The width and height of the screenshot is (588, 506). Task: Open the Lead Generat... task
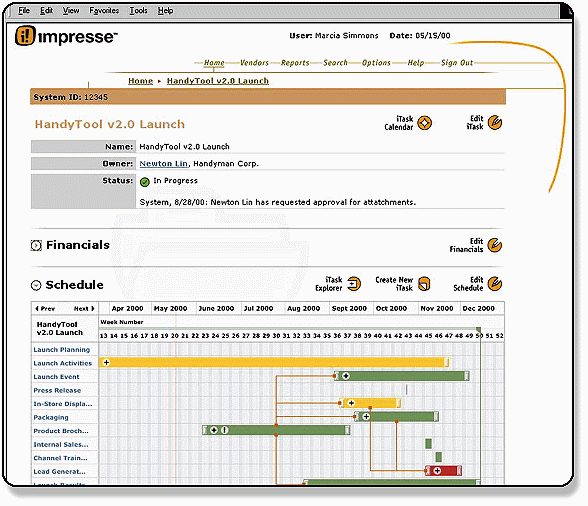(x=60, y=471)
